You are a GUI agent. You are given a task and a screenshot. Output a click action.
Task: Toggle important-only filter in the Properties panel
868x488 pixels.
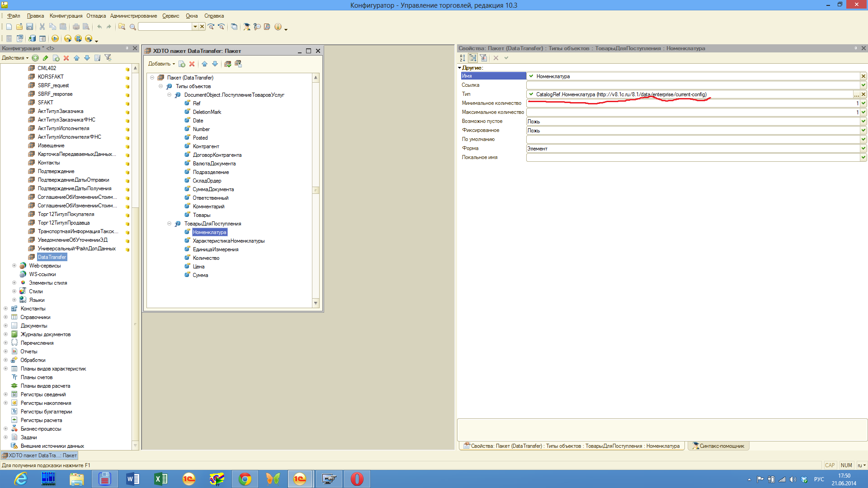[483, 58]
